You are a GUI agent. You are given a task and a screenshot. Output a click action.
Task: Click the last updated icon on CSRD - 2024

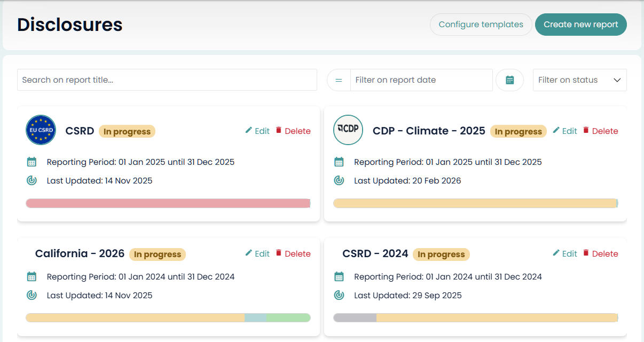coord(339,295)
